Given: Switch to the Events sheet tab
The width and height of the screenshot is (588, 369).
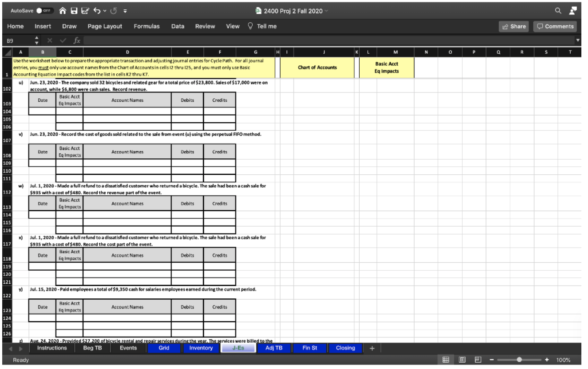Looking at the screenshot, I should click(x=128, y=348).
